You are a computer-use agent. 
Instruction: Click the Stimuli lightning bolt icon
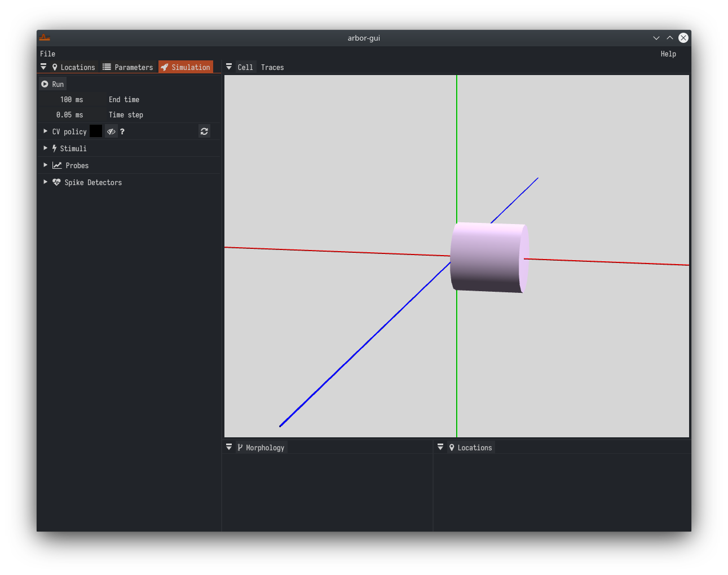55,148
